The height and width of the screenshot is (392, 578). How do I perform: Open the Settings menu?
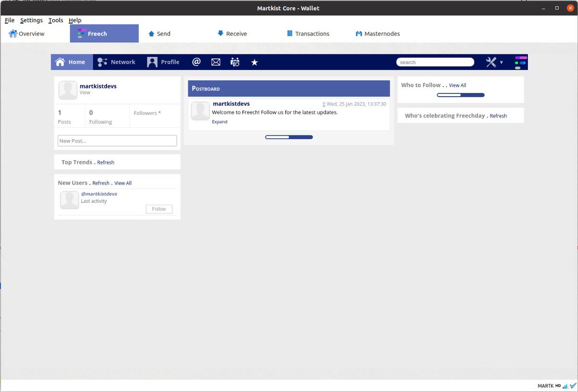(31, 20)
